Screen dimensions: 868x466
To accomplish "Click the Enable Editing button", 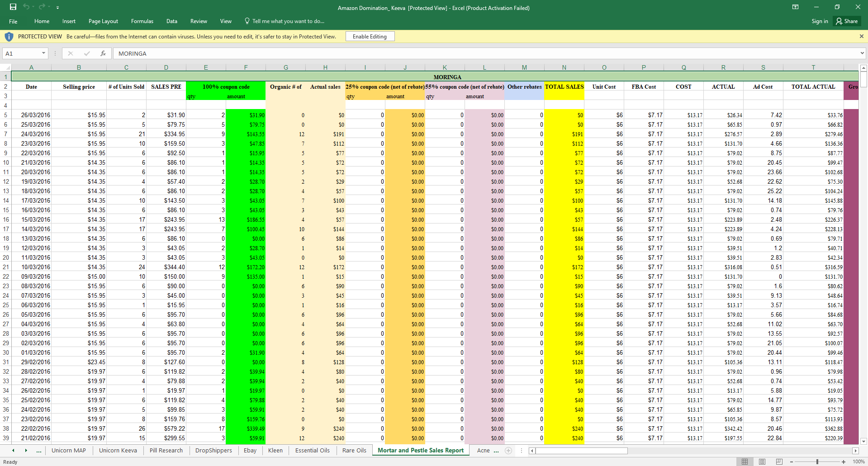I will pos(370,37).
